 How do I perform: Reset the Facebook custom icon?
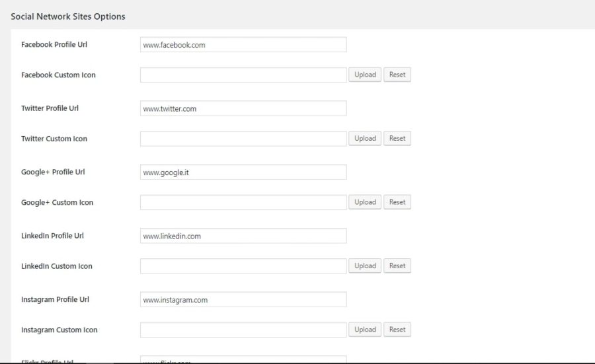point(397,75)
